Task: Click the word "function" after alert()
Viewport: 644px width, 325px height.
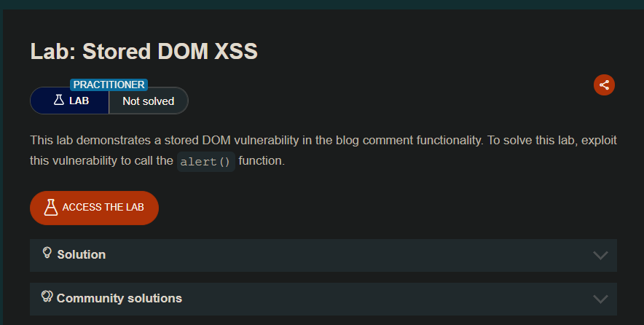Action: click(x=262, y=161)
